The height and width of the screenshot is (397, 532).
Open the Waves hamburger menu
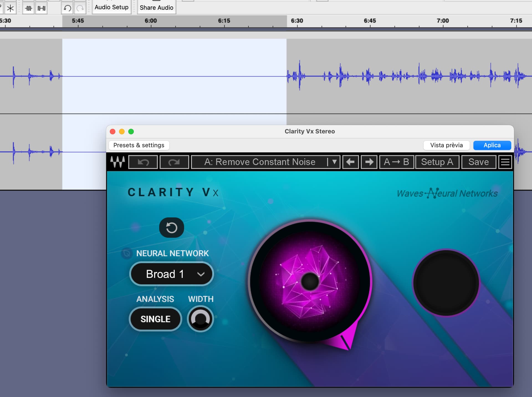(x=505, y=162)
